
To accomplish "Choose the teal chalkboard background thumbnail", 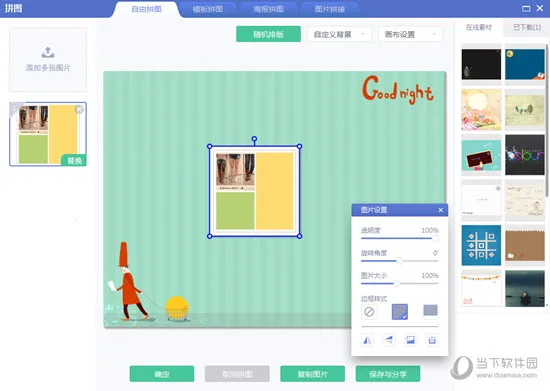I will pyautogui.click(x=481, y=155).
